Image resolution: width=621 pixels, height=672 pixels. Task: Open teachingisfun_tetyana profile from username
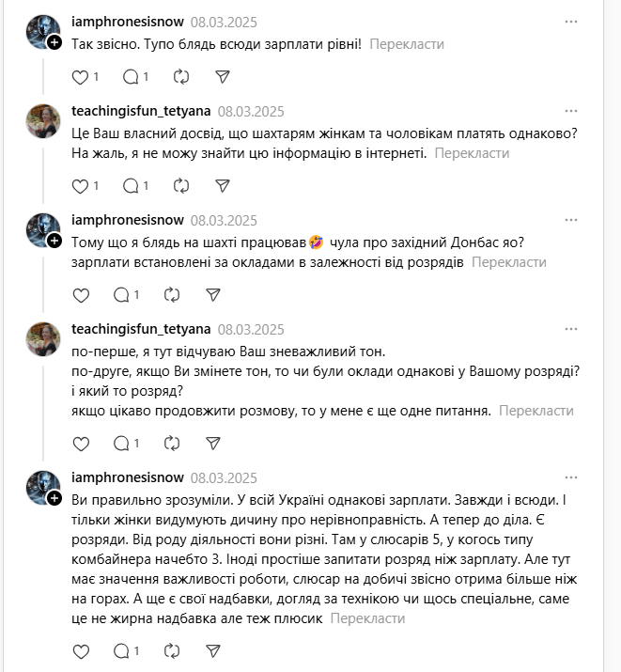(140, 111)
